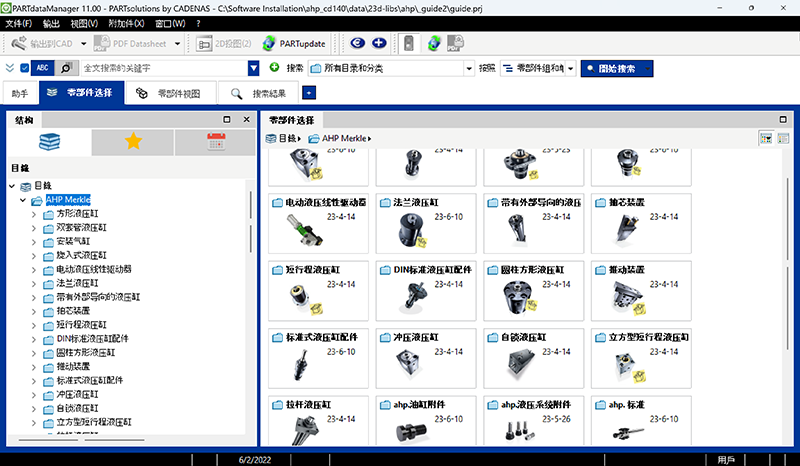This screenshot has height=466, width=800.
Task: Expand the 安装气缸 tree node
Action: click(34, 242)
